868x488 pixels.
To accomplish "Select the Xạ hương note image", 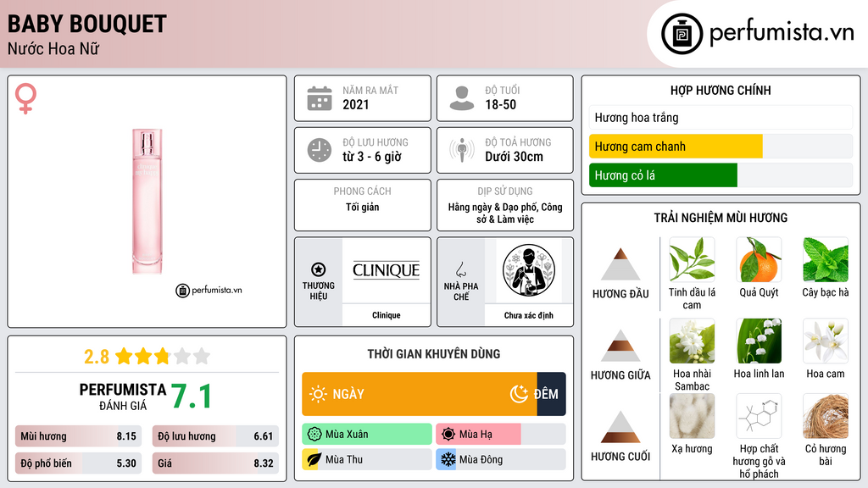I will click(692, 416).
